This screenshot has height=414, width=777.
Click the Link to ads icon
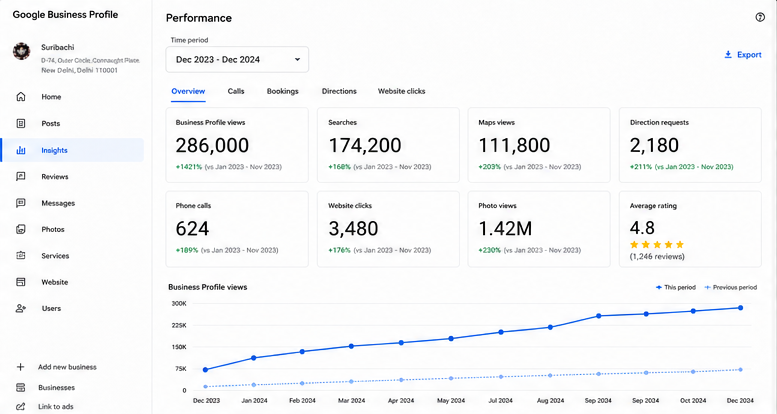click(20, 407)
